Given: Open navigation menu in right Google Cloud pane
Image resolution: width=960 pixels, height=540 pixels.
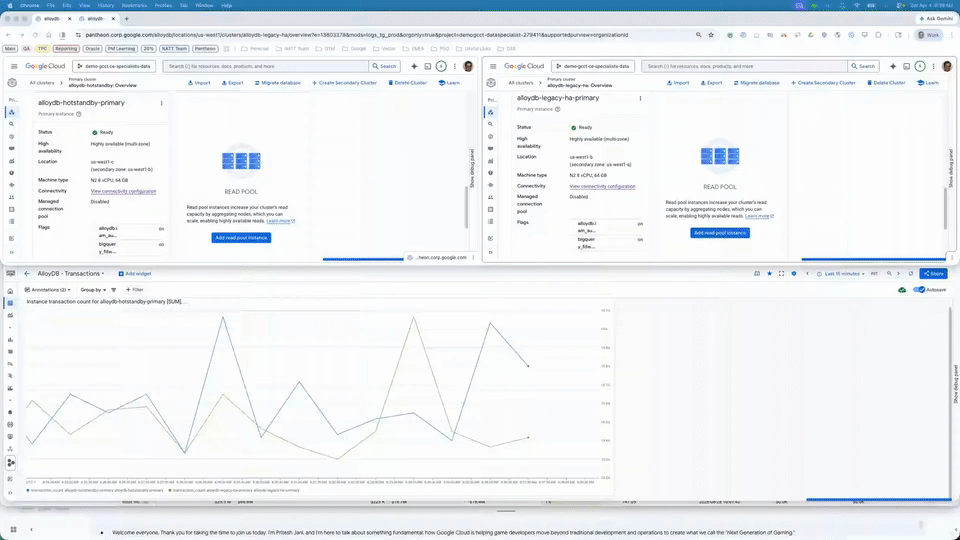Looking at the screenshot, I should 493,66.
